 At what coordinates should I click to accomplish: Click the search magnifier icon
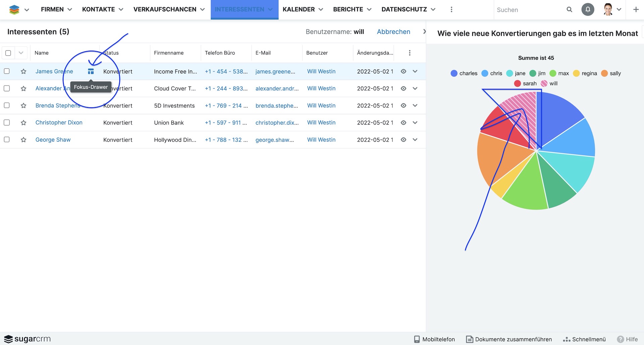coord(569,10)
